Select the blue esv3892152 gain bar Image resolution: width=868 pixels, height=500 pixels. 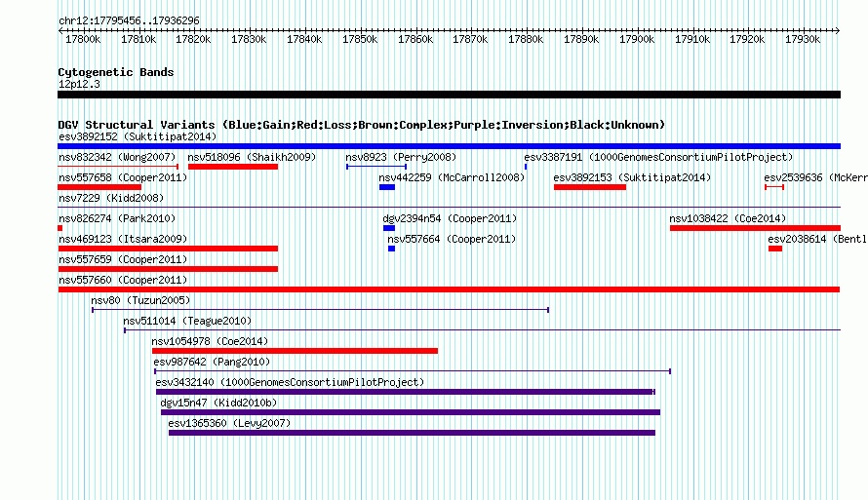click(449, 146)
